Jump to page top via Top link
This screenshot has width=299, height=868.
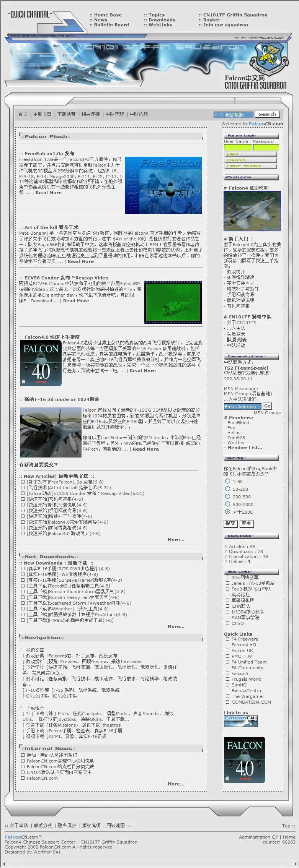click(286, 826)
